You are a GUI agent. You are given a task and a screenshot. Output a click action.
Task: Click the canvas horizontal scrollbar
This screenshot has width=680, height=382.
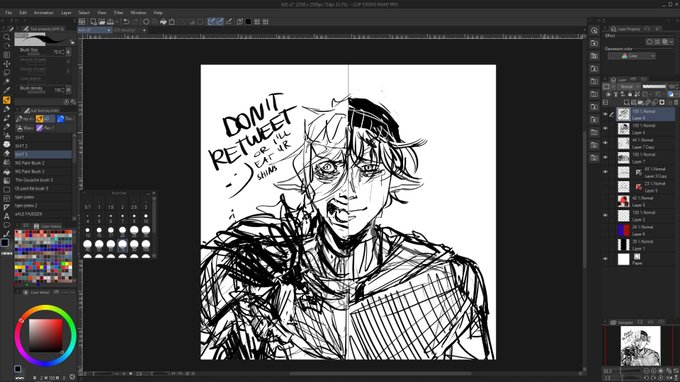[x=379, y=373]
